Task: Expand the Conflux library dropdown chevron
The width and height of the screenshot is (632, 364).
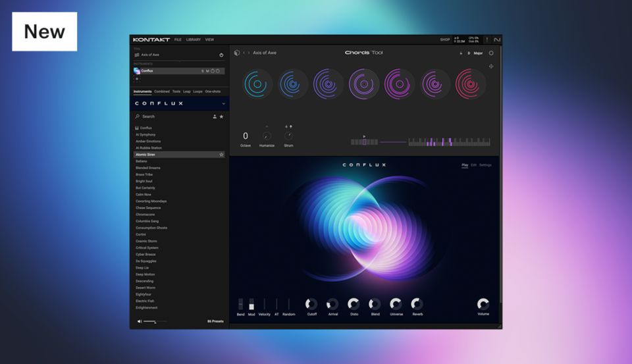Action: pos(223,103)
